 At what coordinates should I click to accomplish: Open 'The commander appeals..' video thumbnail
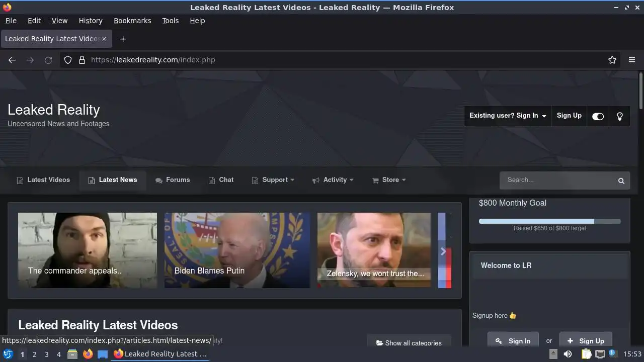[x=88, y=250]
